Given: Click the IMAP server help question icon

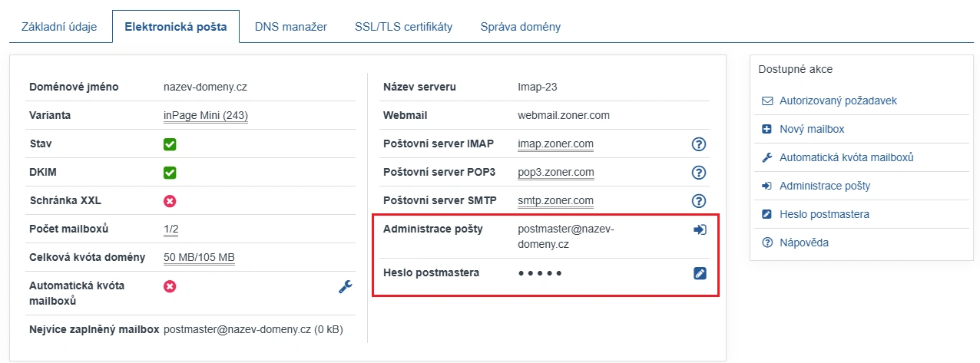Looking at the screenshot, I should (699, 144).
